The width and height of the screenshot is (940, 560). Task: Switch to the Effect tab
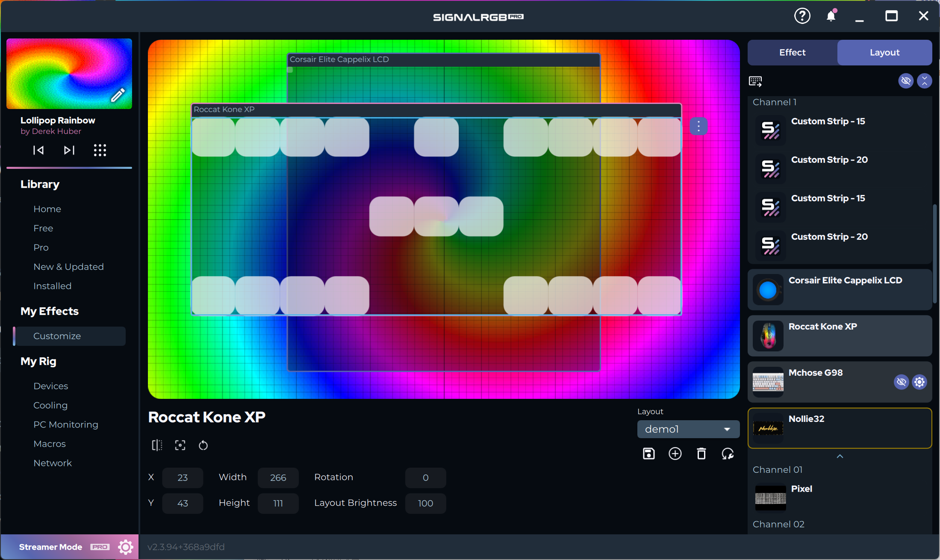(793, 53)
